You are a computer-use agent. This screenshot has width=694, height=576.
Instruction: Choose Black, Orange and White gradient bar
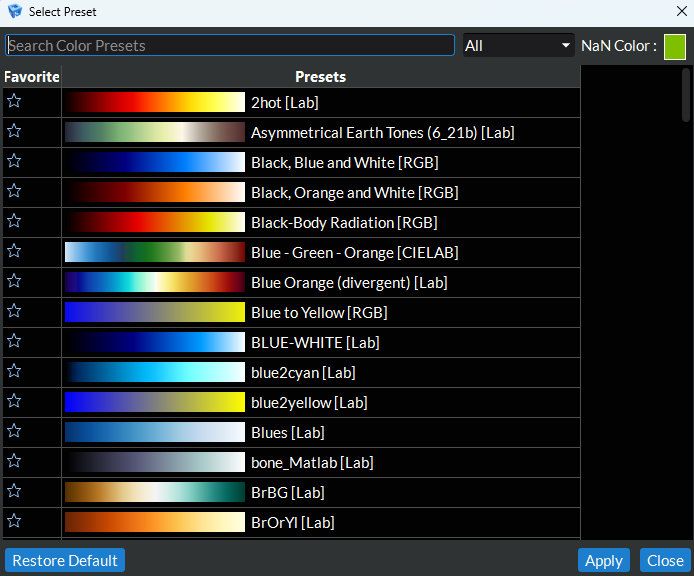[155, 192]
